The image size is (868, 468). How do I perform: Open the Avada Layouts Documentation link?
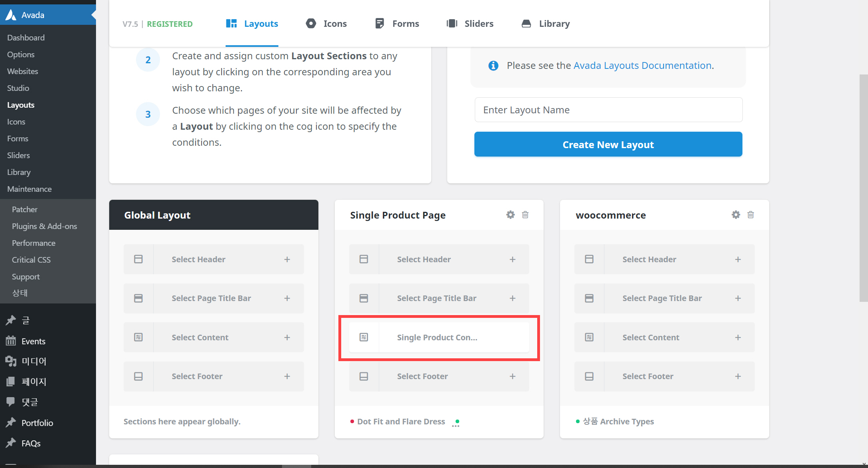tap(642, 66)
